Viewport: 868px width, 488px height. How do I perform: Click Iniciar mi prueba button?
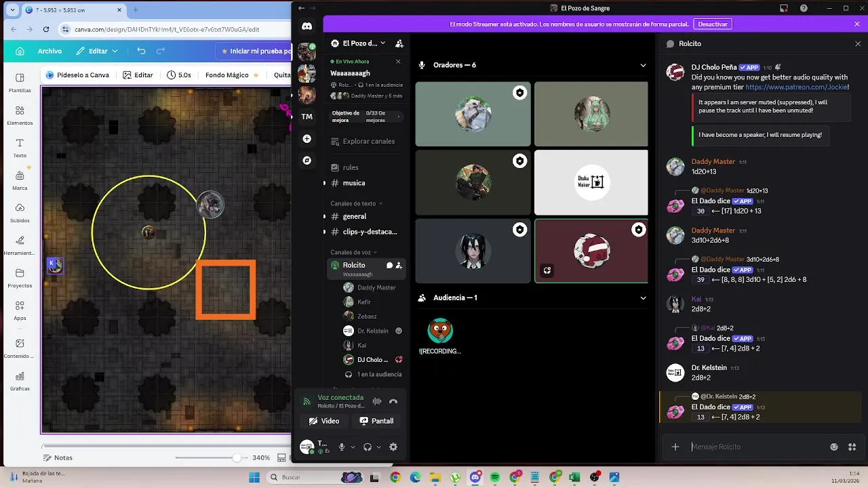[x=256, y=51]
